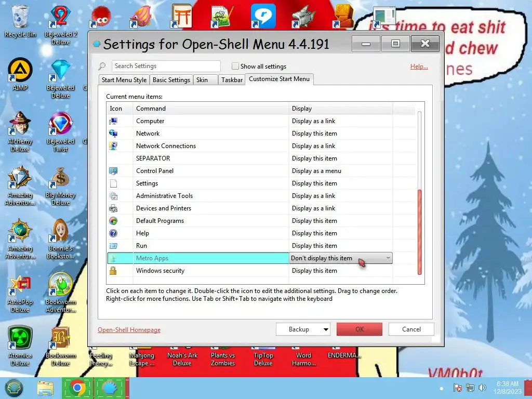
Task: Click the Computer row icon in menu items list
Action: coord(113,121)
